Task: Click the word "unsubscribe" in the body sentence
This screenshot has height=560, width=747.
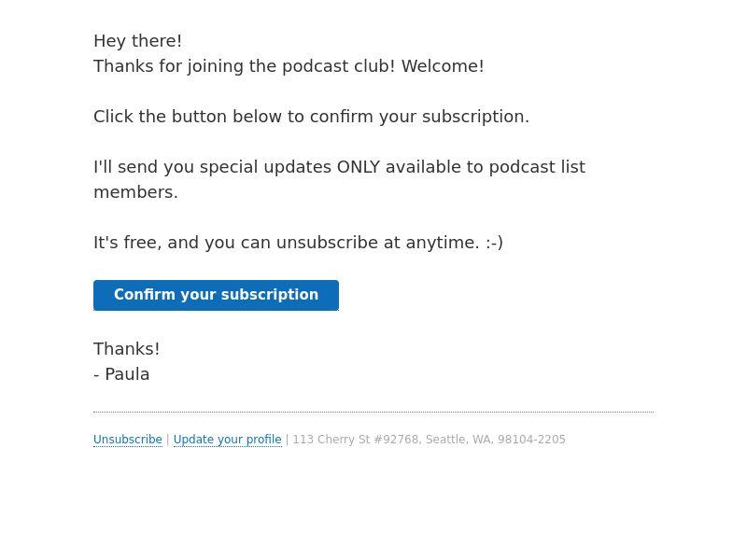Action: (x=327, y=243)
